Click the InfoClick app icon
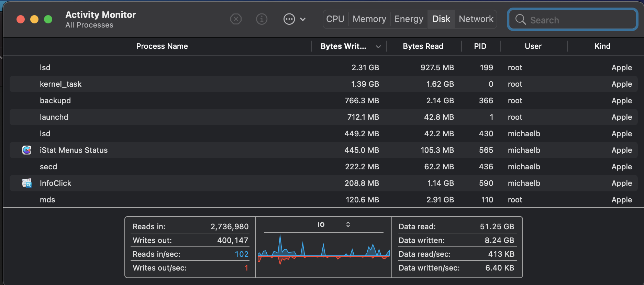644x285 pixels. coord(27,183)
